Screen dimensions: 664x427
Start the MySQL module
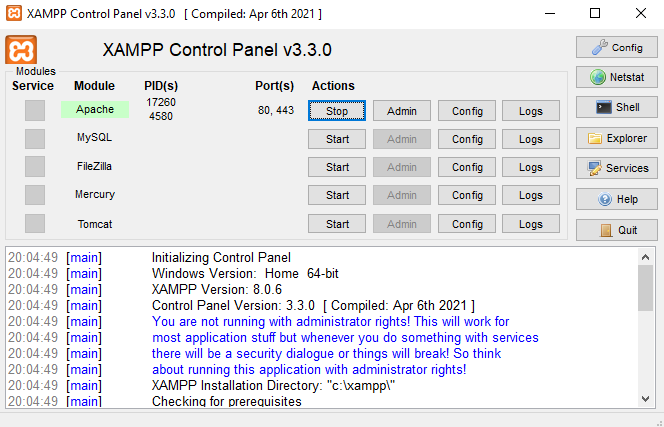[x=337, y=139]
